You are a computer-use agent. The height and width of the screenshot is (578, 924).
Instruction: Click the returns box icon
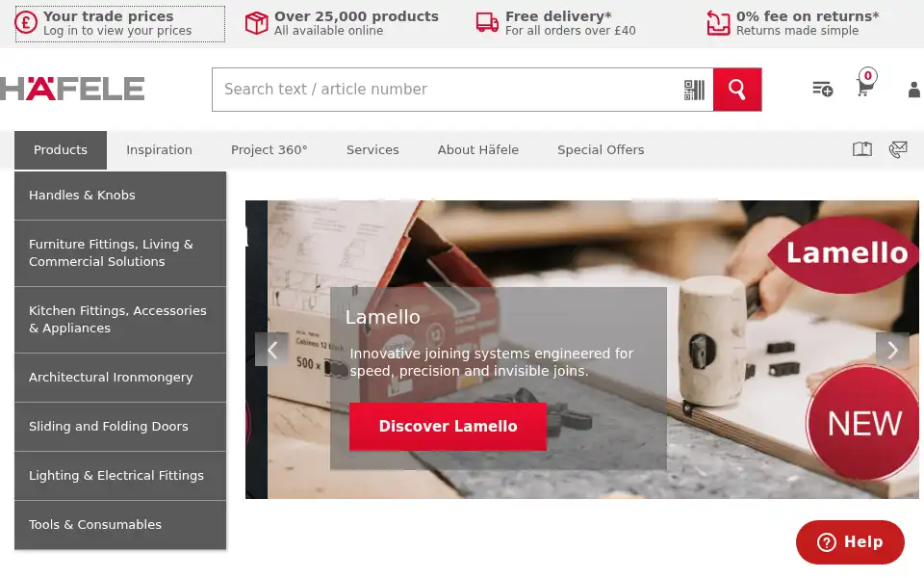tap(718, 22)
